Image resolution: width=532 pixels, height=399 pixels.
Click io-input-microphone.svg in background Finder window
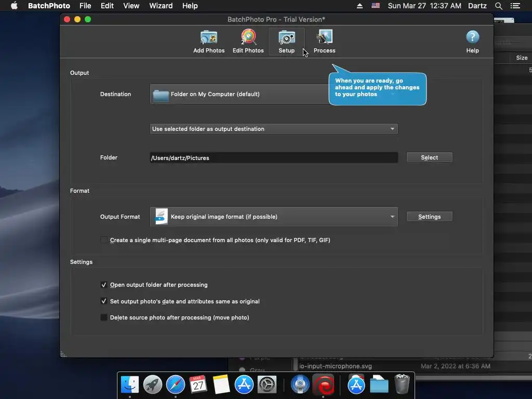(335, 366)
